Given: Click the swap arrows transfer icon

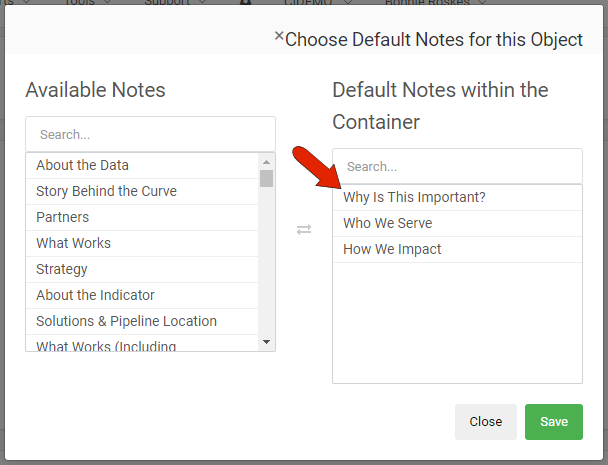Looking at the screenshot, I should pyautogui.click(x=304, y=229).
